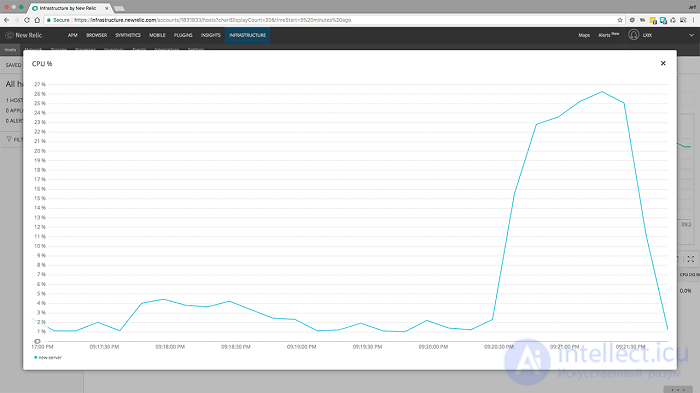Select the Hosts sub-tab

click(x=10, y=50)
